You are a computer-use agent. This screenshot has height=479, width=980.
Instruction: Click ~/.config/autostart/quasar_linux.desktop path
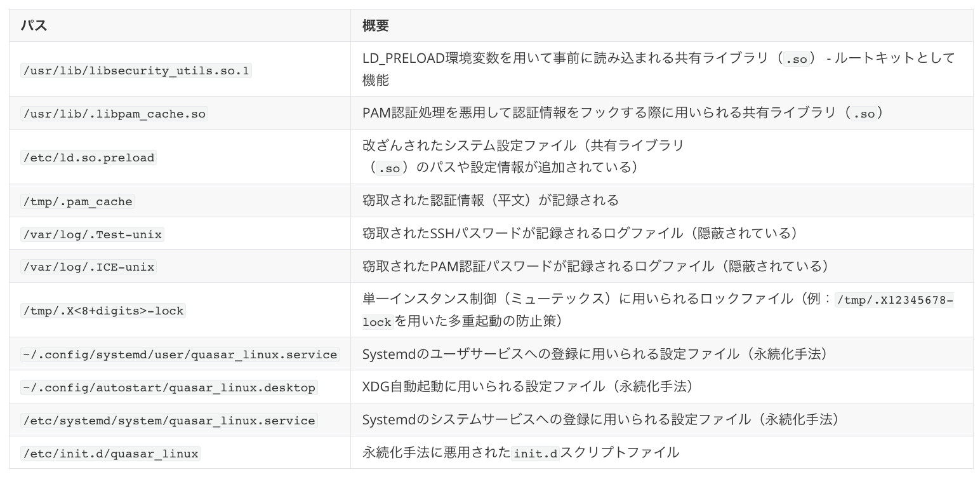(169, 388)
